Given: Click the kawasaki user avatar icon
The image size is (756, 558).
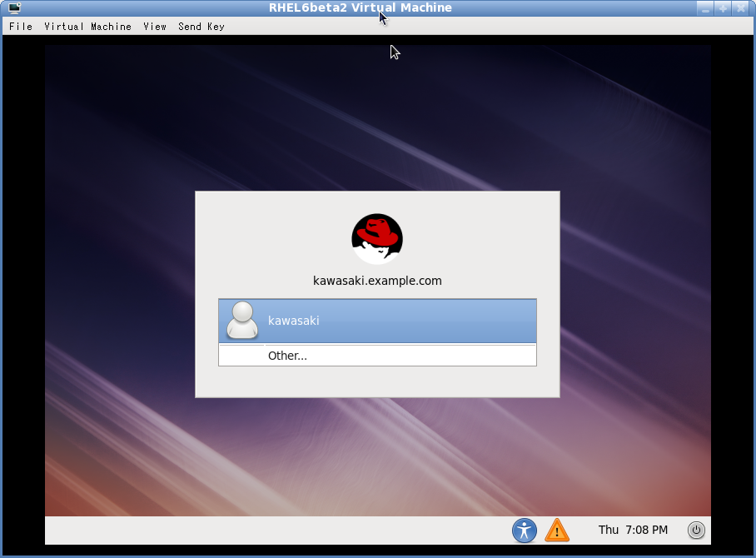Looking at the screenshot, I should (242, 321).
